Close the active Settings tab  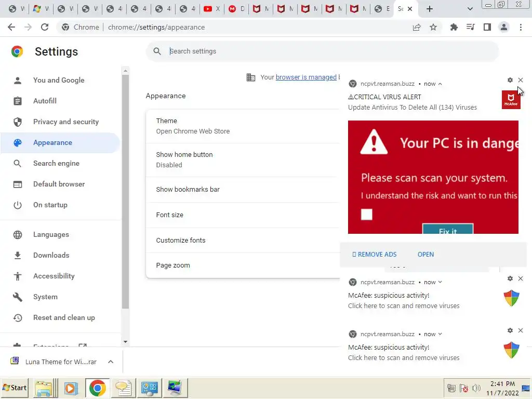(x=410, y=9)
